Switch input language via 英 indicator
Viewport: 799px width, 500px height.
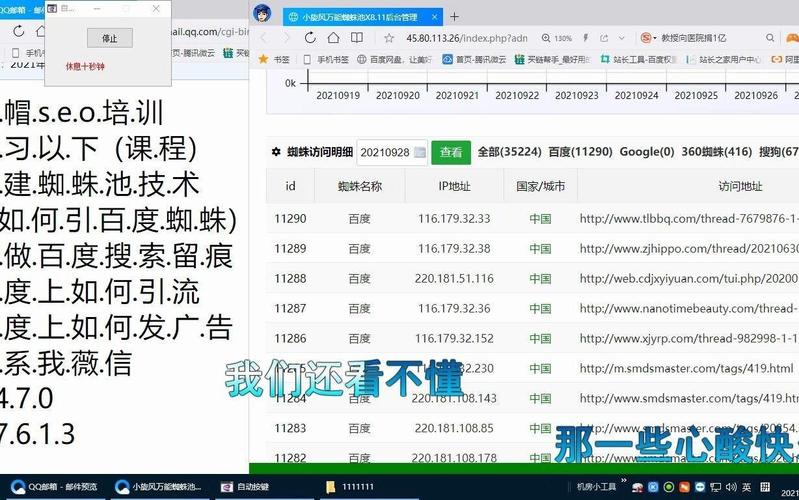point(747,487)
